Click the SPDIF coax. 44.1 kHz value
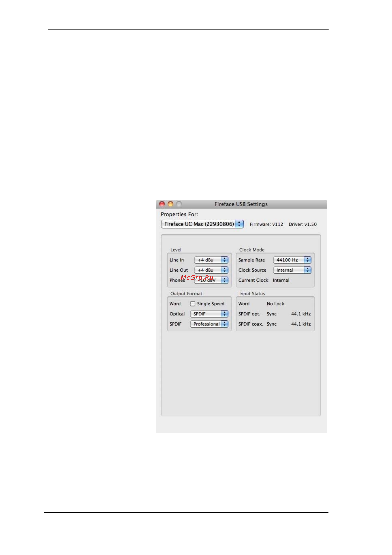 point(301,324)
